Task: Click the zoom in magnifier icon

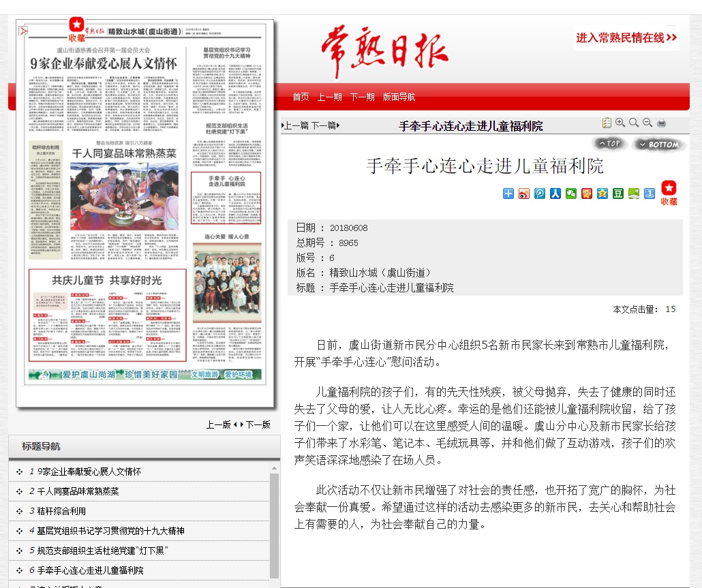Action: tap(620, 123)
